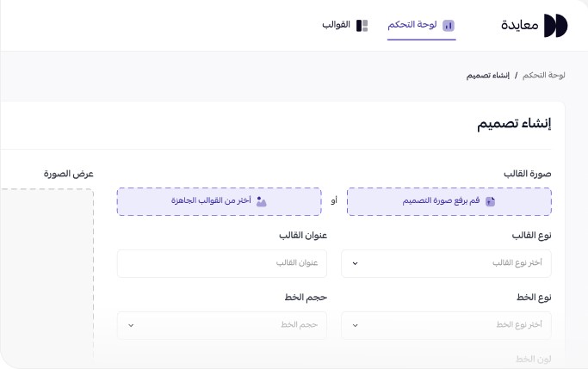The image size is (588, 369).
Task: Open the حجم الخط size dropdown
Action: (222, 325)
